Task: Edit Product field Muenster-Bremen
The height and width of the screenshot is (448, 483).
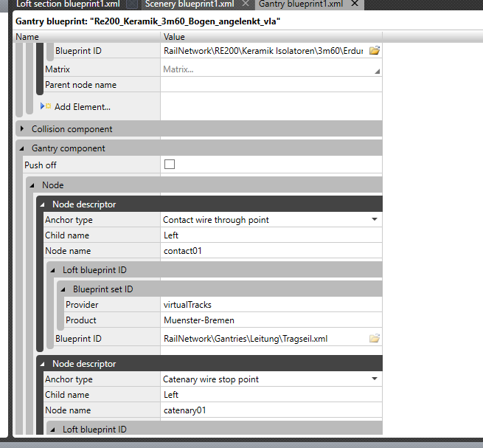Action: click(271, 320)
